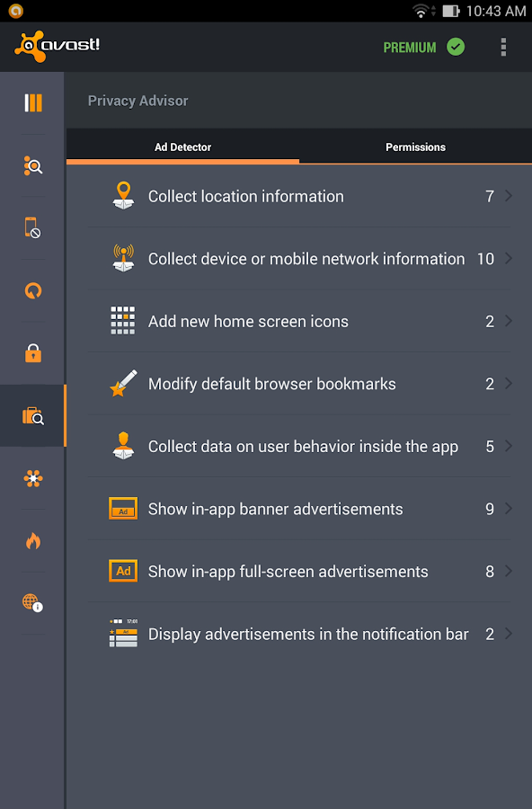The image size is (532, 809).
Task: Open the dashboard bars icon in sidebar
Action: (33, 102)
